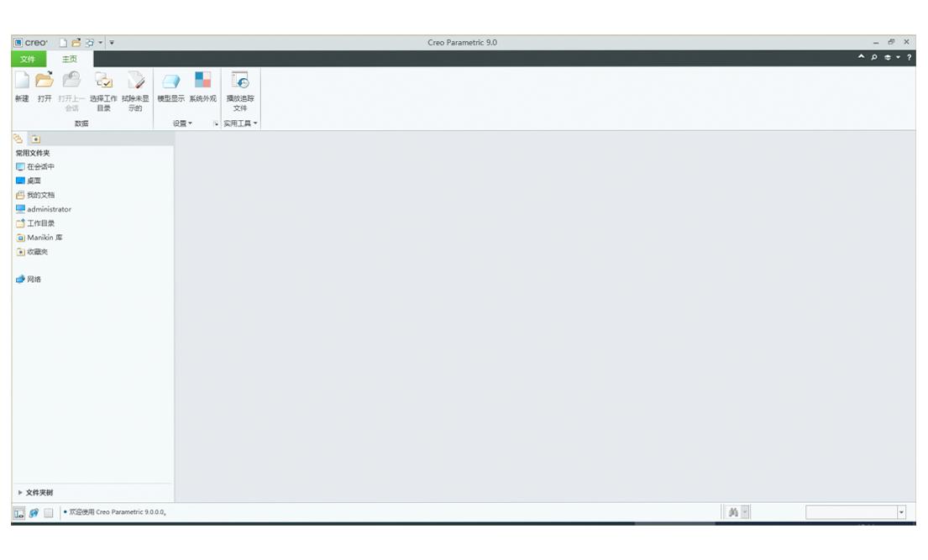Viewport: 928px width, 560px height.
Task: Open the 工作目录 folder in navigator
Action: [x=43, y=223]
